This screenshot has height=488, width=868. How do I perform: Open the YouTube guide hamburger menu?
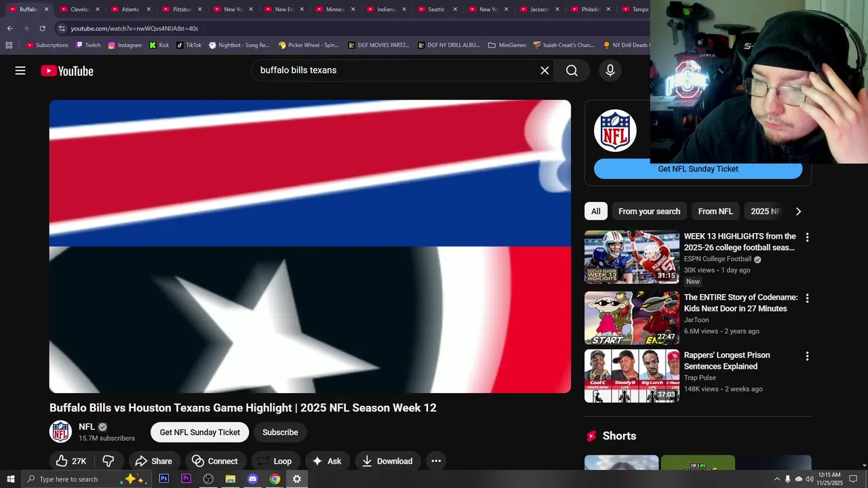click(20, 70)
